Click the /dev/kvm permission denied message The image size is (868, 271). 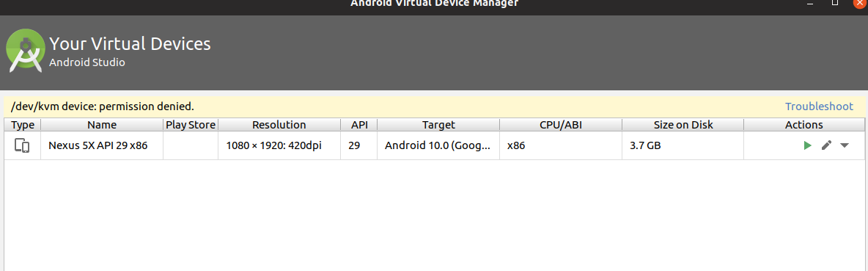pos(103,106)
